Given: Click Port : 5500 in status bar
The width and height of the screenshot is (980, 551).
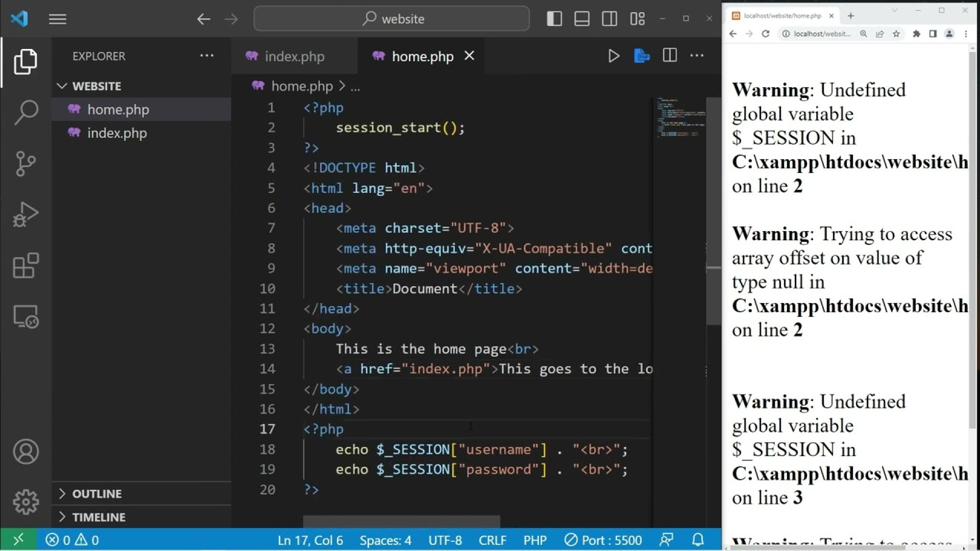Looking at the screenshot, I should (x=603, y=540).
